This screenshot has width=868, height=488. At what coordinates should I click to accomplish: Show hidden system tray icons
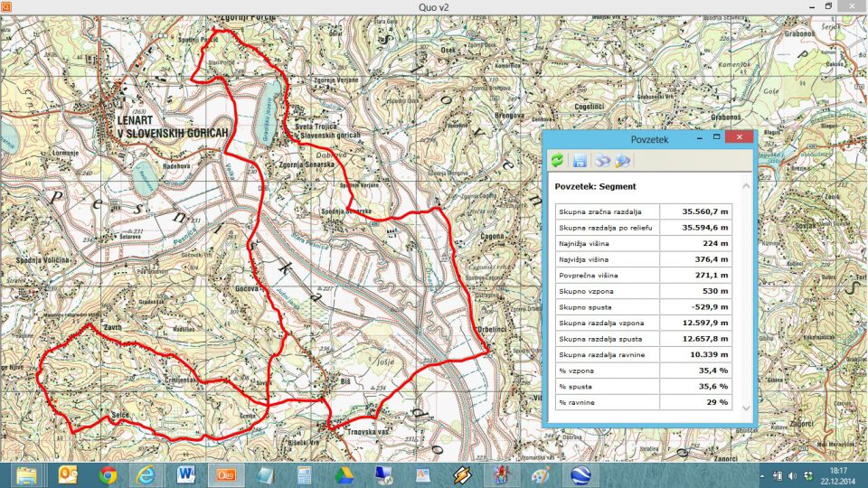click(x=762, y=476)
